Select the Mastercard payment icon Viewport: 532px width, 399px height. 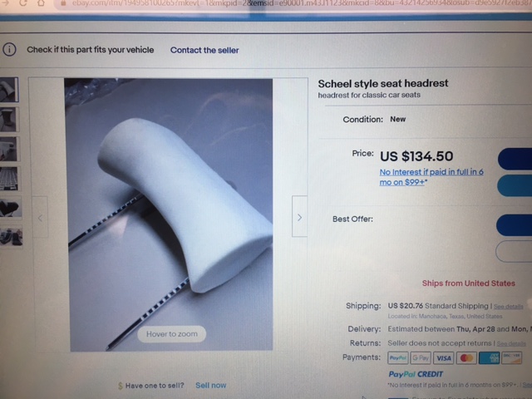click(466, 358)
